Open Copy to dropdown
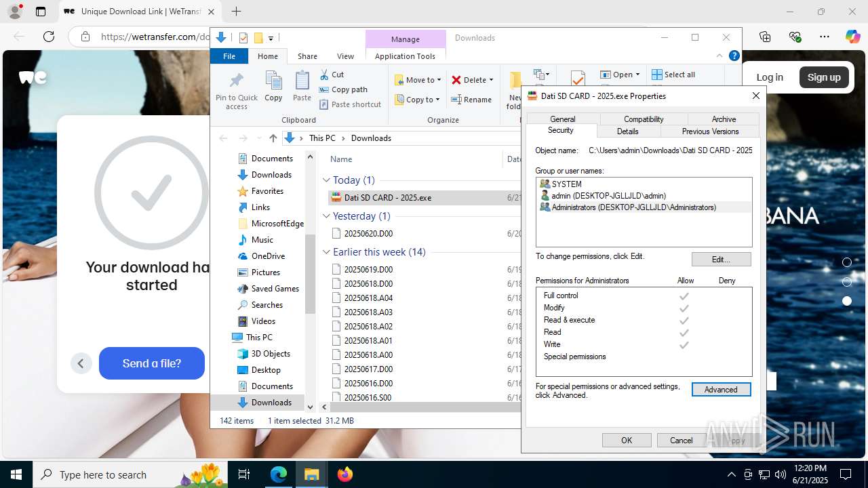Viewport: 868px width, 488px height. click(418, 100)
